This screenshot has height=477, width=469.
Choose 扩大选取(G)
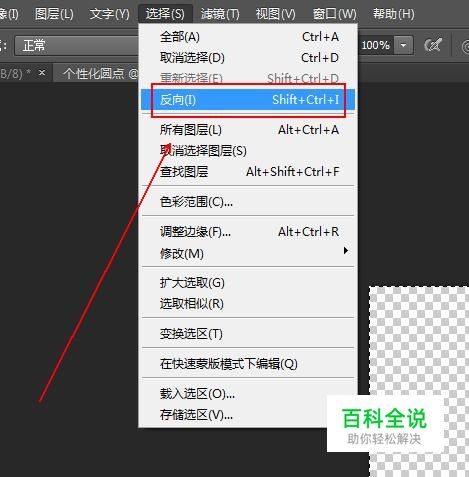[x=248, y=283]
